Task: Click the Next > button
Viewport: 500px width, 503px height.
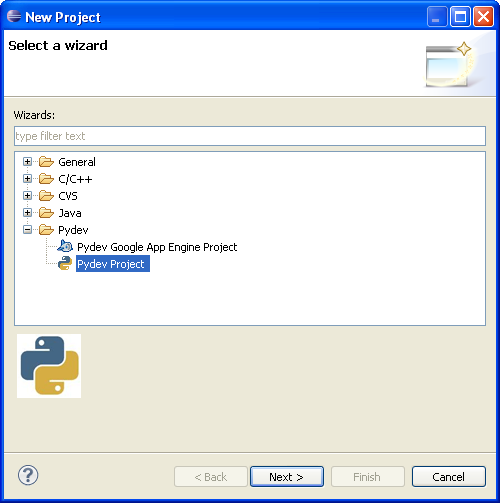Action: 287,477
